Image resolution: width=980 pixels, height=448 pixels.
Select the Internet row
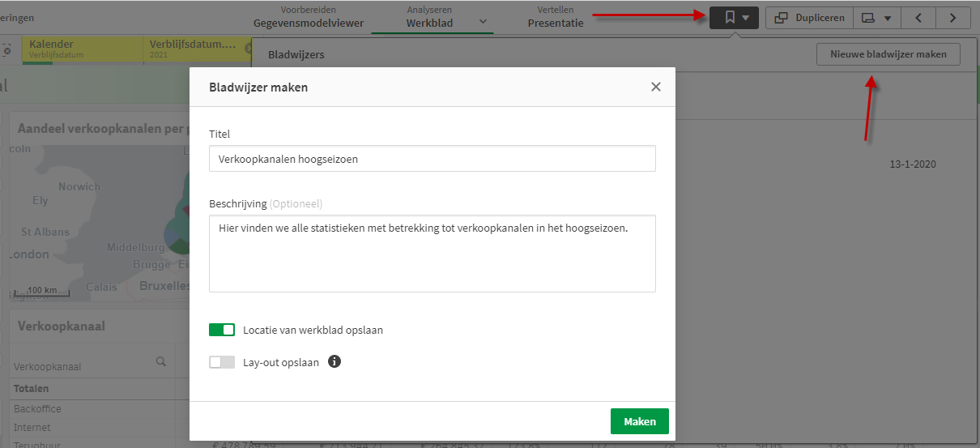(32, 427)
